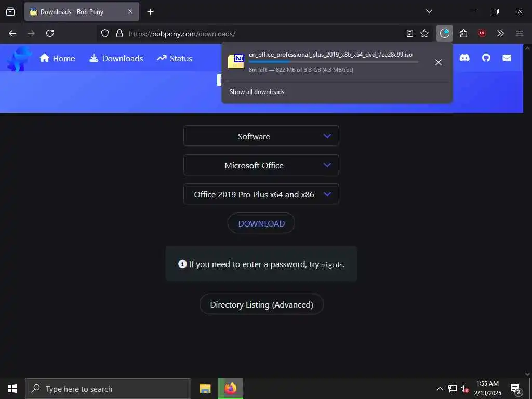Open Directory Listing (Advanced)
532x399 pixels.
tap(261, 304)
